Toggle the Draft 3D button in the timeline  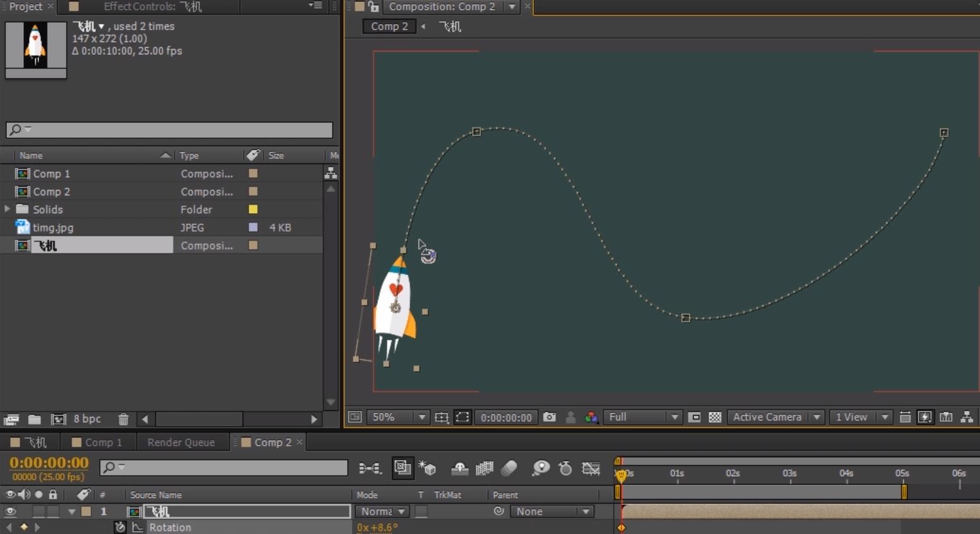point(427,468)
